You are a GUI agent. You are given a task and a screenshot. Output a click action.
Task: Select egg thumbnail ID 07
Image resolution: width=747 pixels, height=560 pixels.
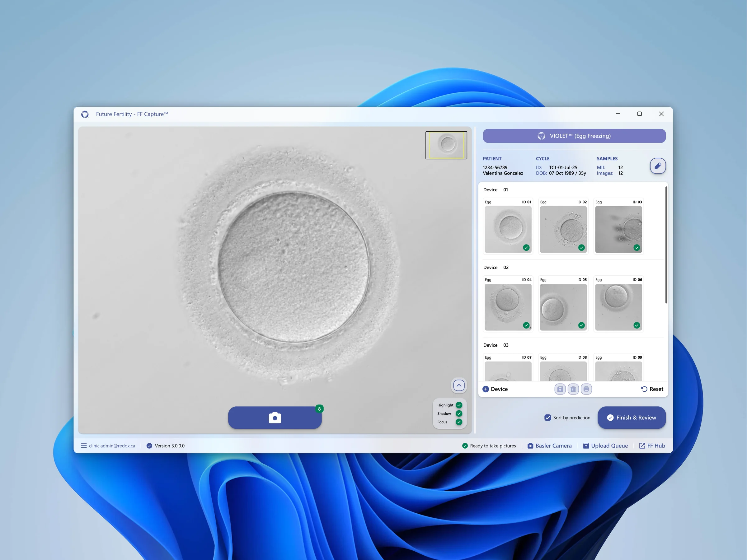[x=508, y=371]
